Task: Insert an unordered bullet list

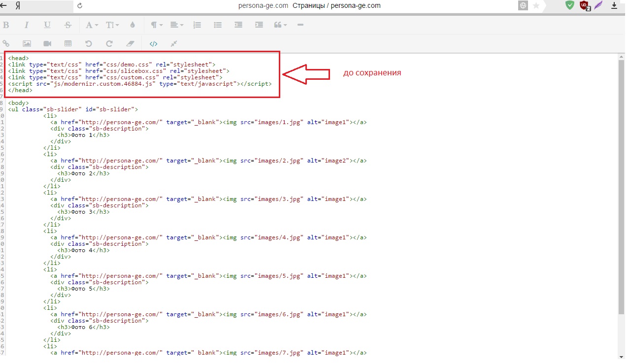Action: (x=218, y=25)
